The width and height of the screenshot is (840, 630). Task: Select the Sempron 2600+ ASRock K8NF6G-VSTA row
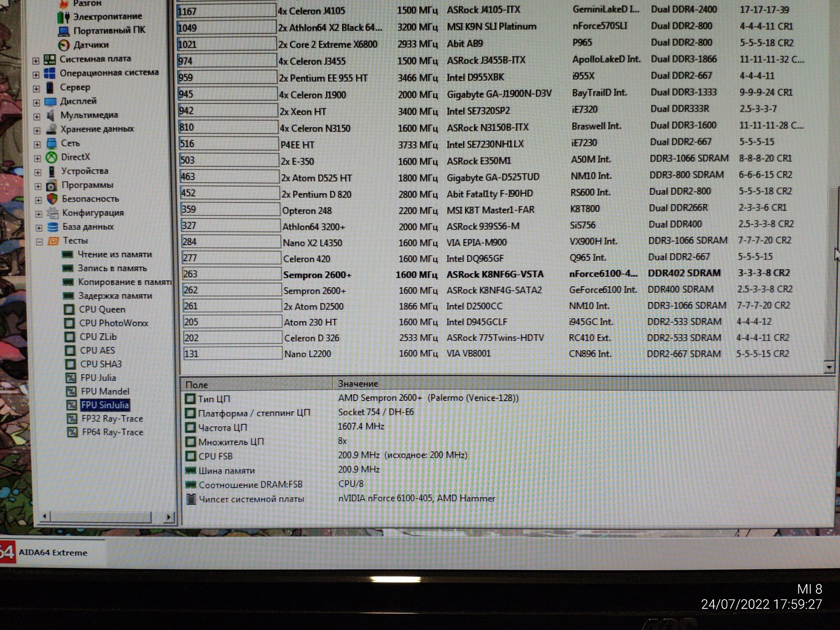(488, 274)
